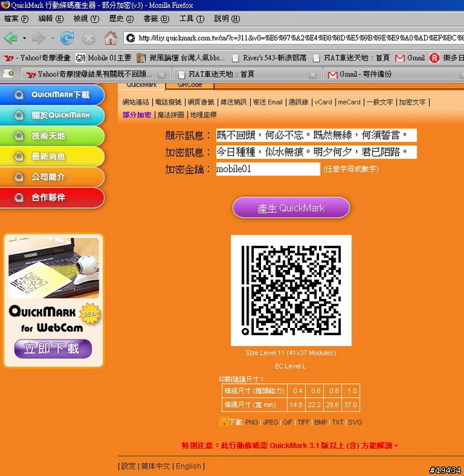
Task: Download the barcode as PNG
Action: 252,422
